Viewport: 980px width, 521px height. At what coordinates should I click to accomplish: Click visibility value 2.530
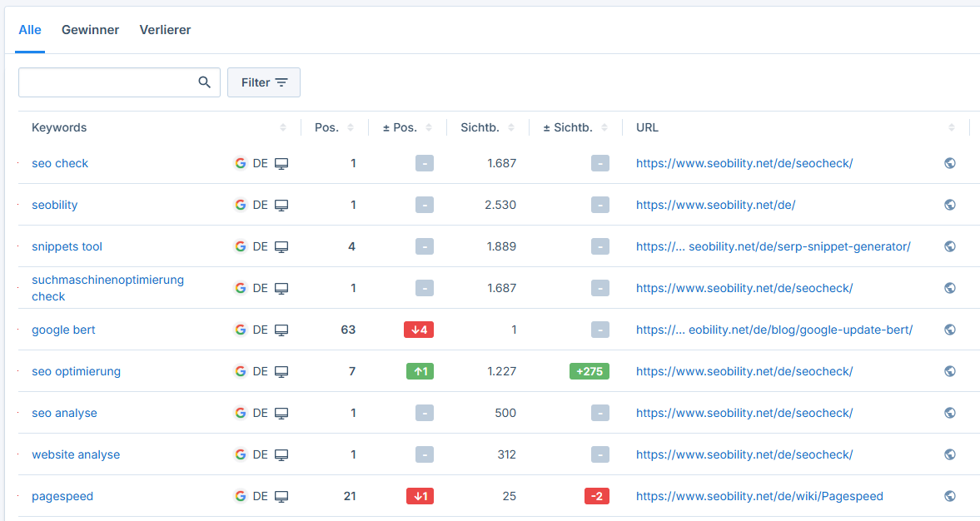[x=500, y=205]
